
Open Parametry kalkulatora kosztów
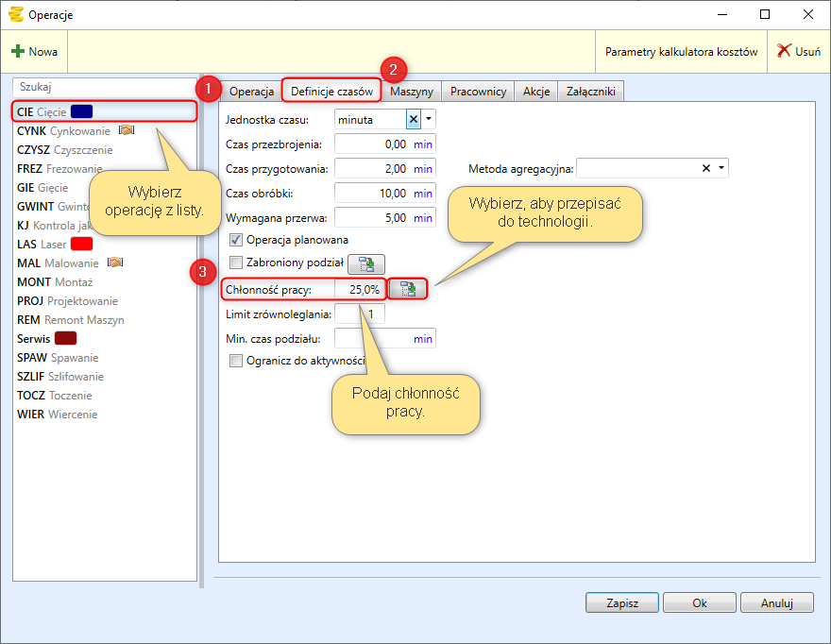(x=681, y=52)
